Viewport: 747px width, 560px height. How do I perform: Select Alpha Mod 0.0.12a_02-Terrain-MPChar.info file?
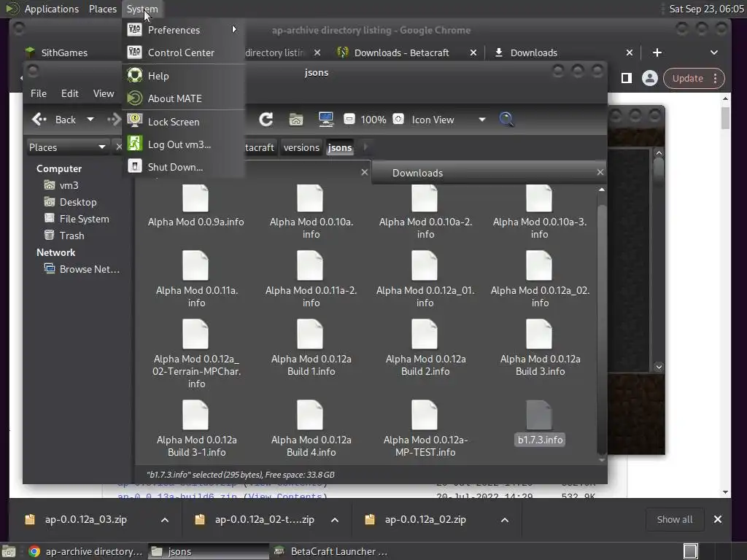(196, 354)
